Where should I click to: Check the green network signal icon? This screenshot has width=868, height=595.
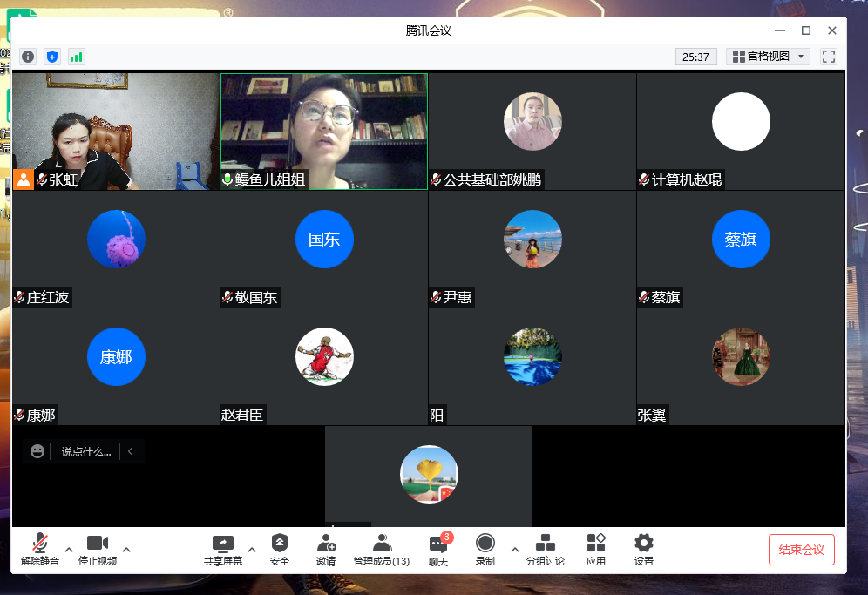(x=77, y=57)
